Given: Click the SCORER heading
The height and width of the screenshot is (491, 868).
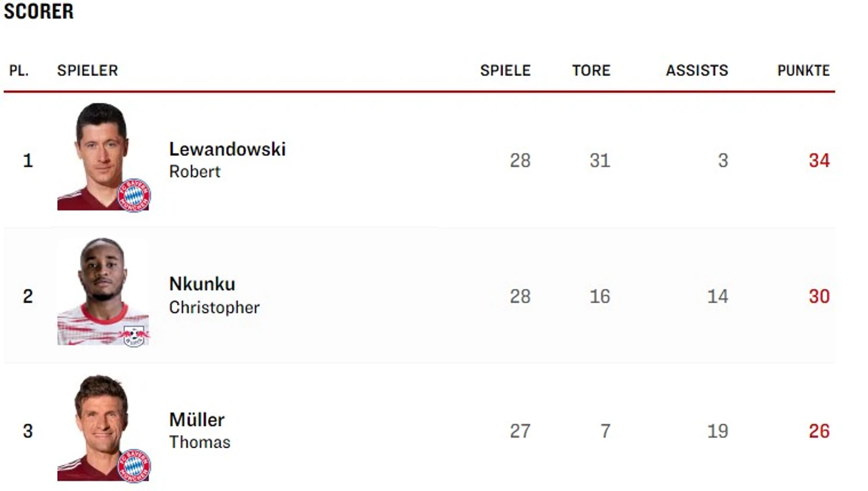Looking at the screenshot, I should [x=39, y=11].
